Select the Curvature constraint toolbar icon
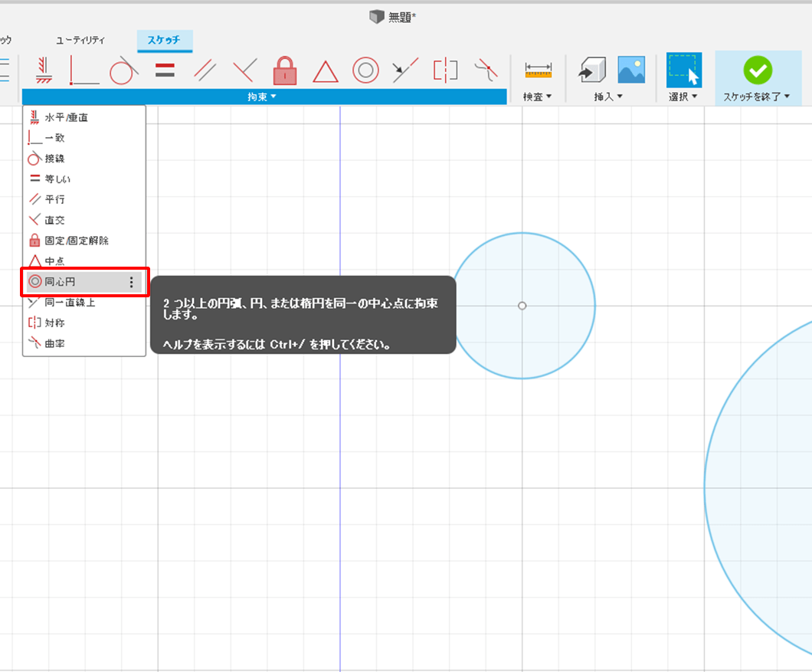 (486, 70)
